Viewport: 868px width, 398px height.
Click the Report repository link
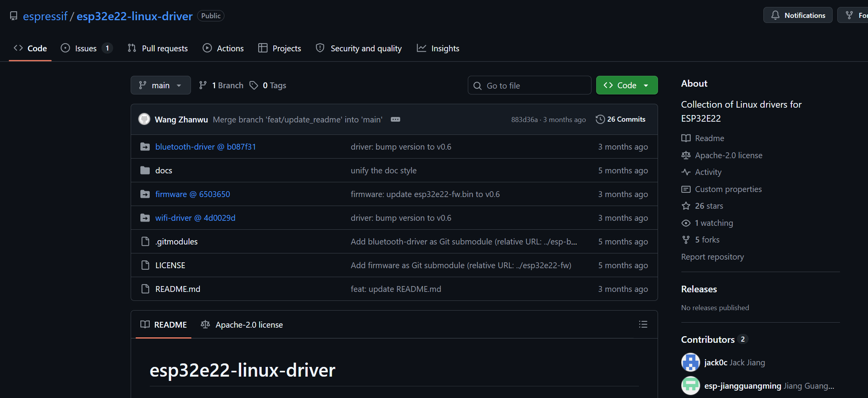click(x=712, y=257)
